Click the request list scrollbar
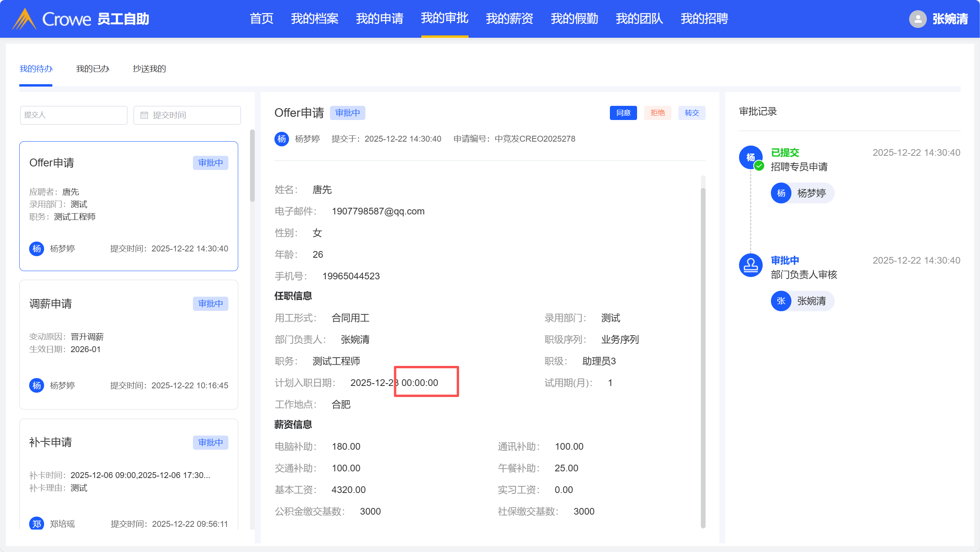980x552 pixels. (252, 165)
